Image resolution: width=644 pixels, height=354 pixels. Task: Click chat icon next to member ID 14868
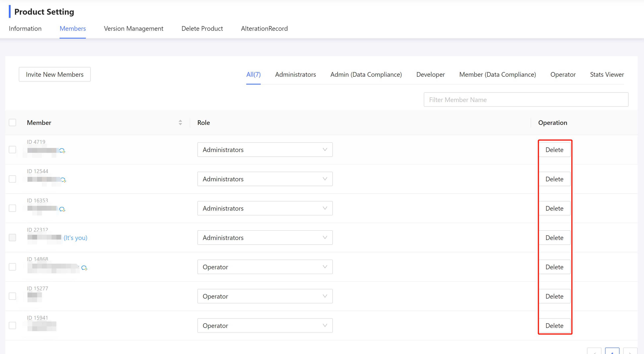[84, 268]
